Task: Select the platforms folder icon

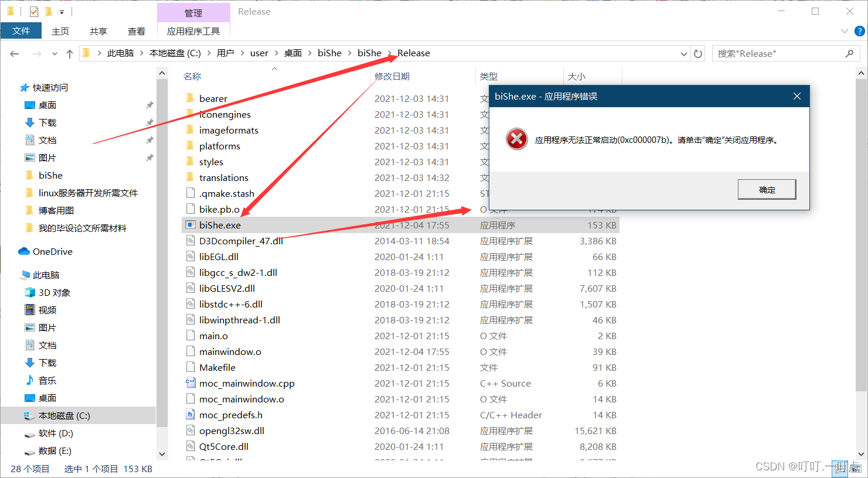Action: click(x=190, y=146)
